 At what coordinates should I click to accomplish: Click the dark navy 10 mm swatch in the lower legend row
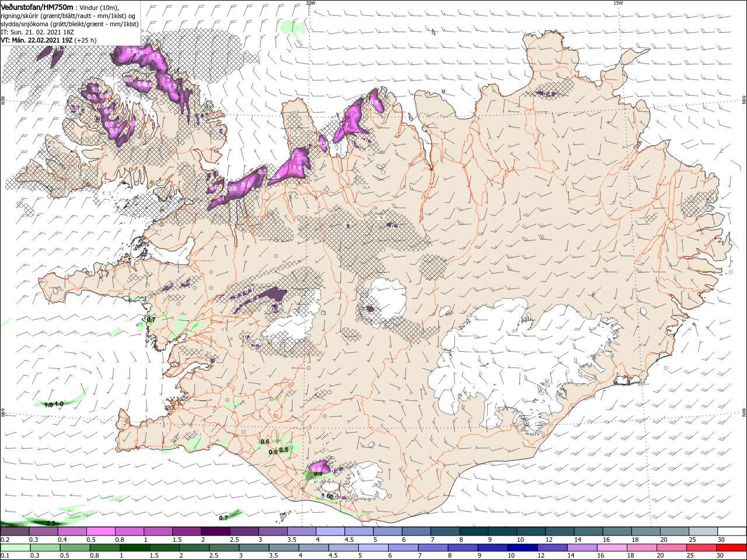(522, 548)
